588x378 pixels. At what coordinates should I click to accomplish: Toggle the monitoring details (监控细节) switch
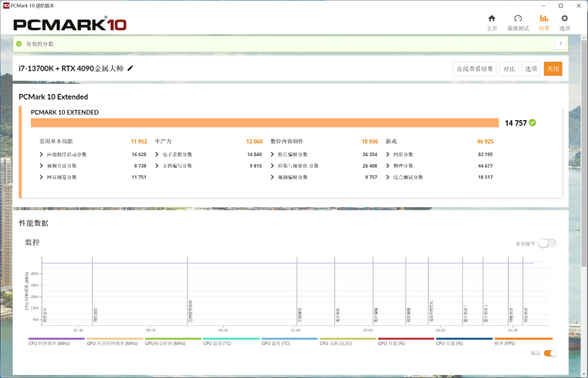pos(547,243)
